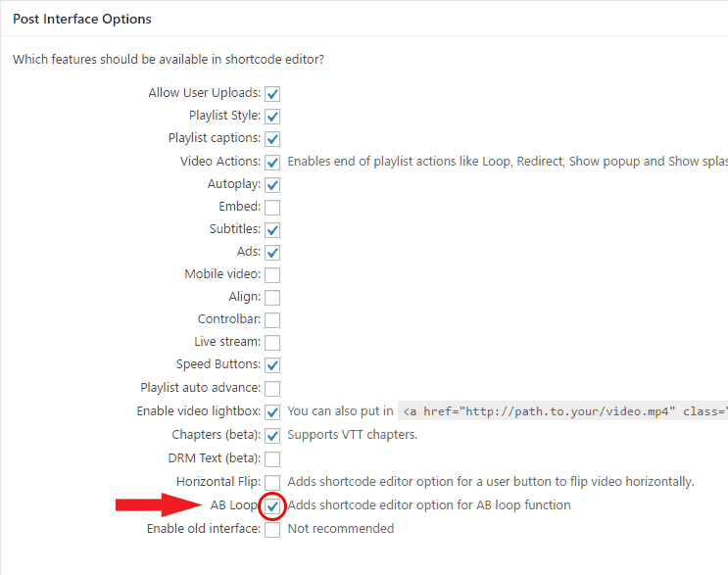The image size is (728, 575).
Task: Click the 'Which features should be available' question
Action: click(169, 60)
